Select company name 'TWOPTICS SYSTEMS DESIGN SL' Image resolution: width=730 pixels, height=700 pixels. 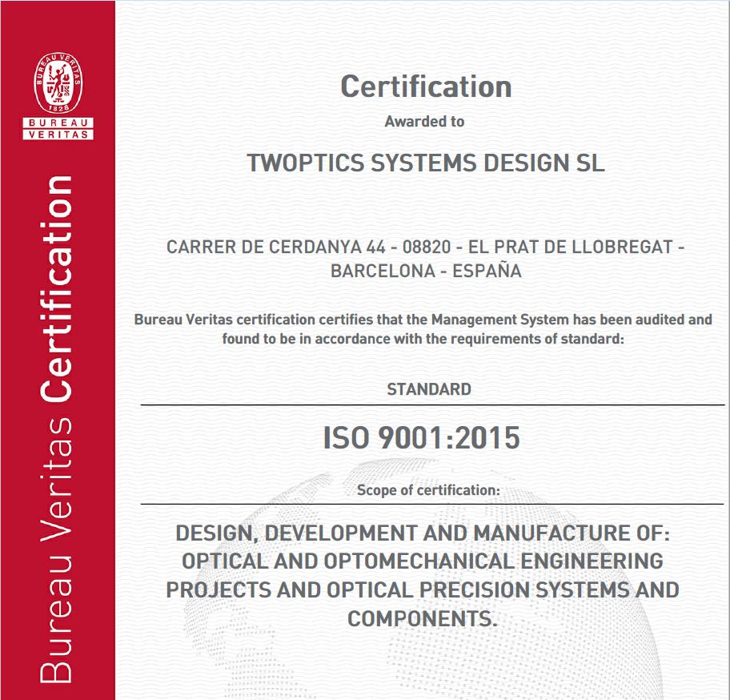(426, 163)
